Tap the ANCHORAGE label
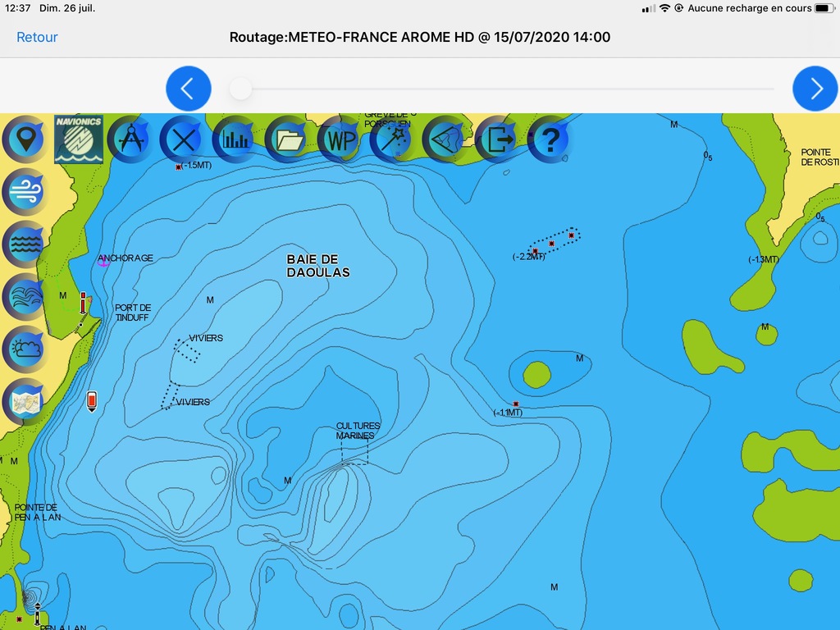840x630 pixels. point(126,258)
